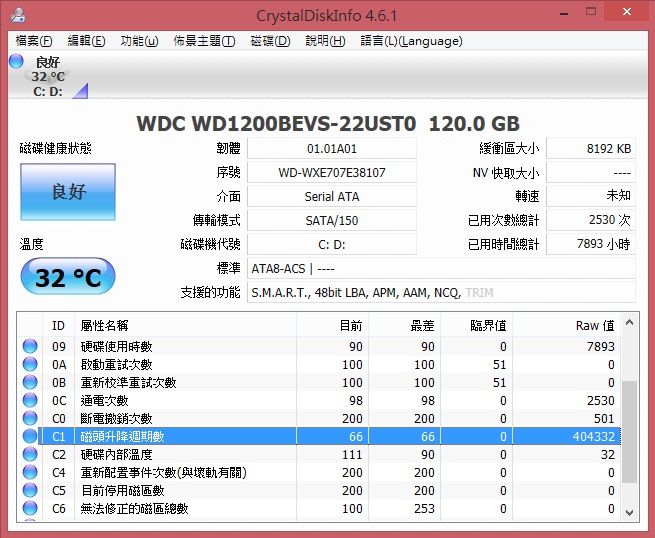The height and width of the screenshot is (538, 655).
Task: Click the status orb for row C0
Action: point(30,418)
